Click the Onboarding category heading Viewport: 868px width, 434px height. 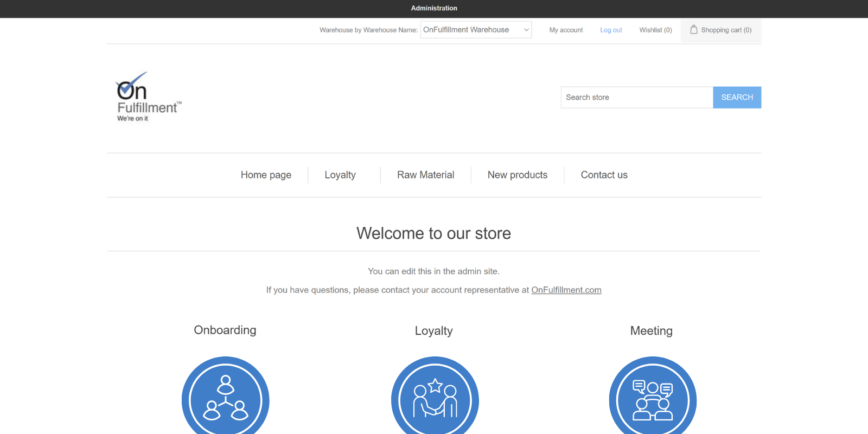[x=225, y=330]
